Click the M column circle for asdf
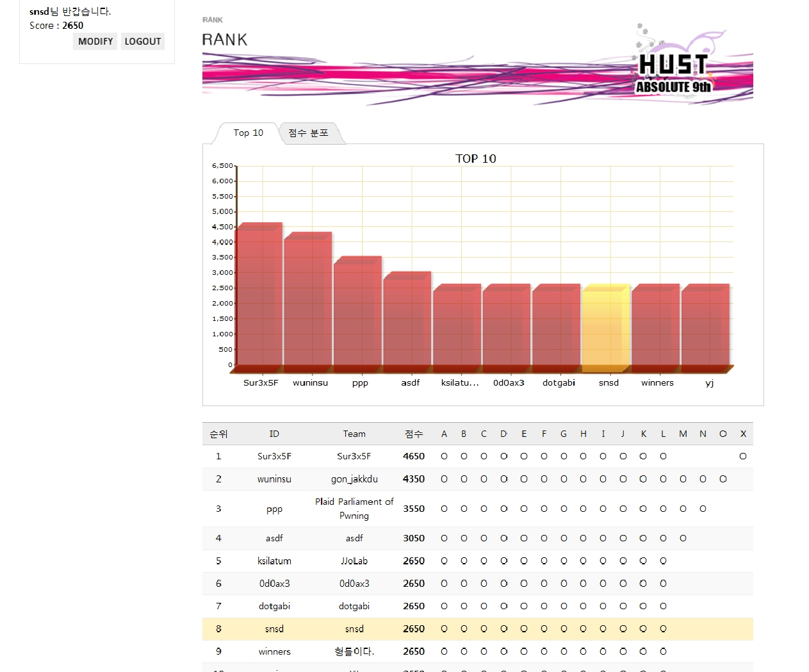 tap(683, 539)
